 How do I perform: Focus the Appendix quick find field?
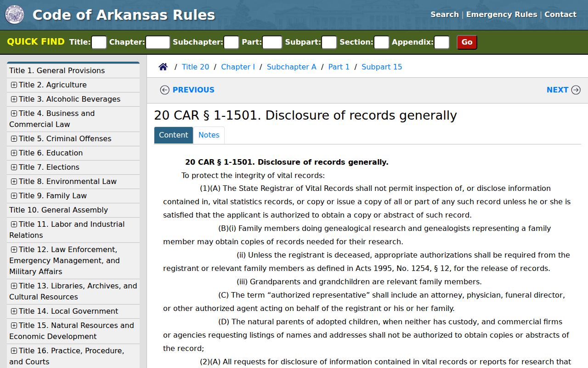tap(441, 42)
